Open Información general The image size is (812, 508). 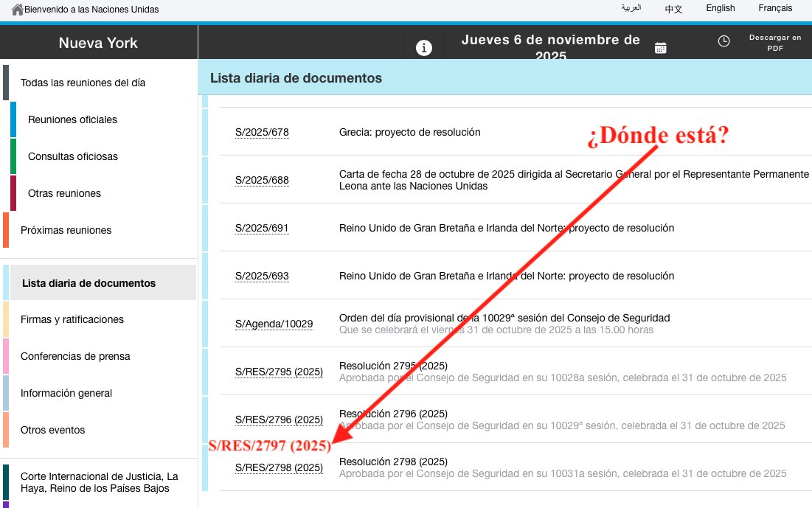tap(66, 393)
